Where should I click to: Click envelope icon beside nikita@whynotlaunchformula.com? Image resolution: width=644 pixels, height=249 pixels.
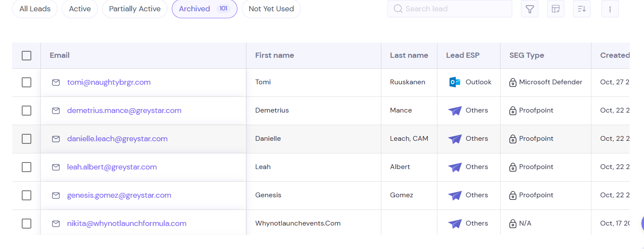click(56, 224)
